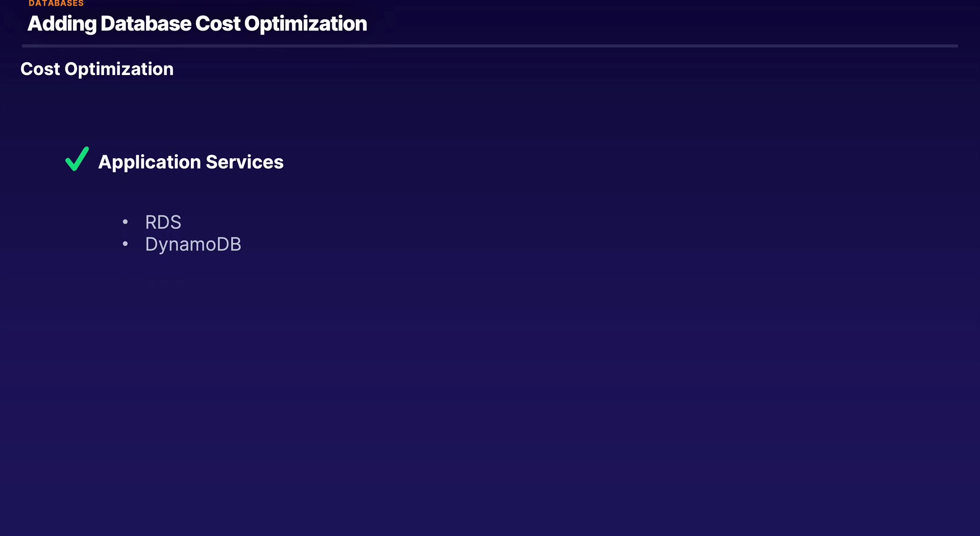
Task: Click the capital A of Application Services
Action: click(x=105, y=162)
